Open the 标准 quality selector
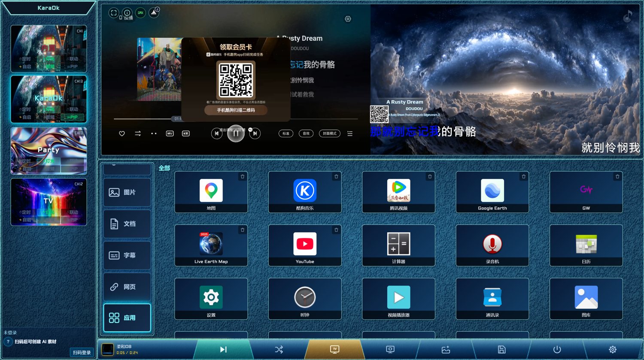 286,133
